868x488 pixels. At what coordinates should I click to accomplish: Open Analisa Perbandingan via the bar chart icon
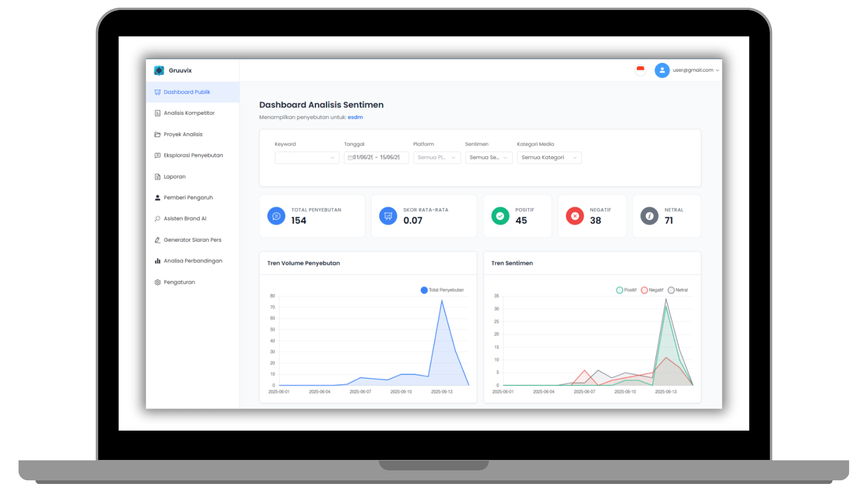pos(157,261)
